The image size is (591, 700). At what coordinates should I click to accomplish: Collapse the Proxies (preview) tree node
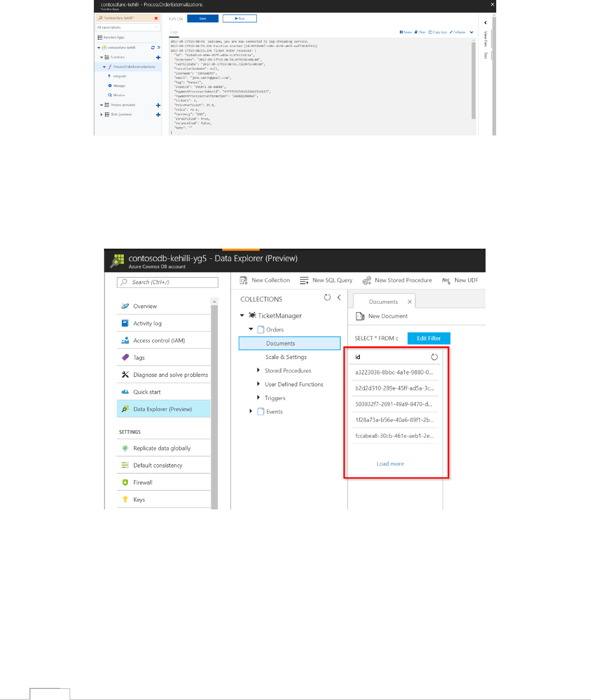[x=102, y=105]
